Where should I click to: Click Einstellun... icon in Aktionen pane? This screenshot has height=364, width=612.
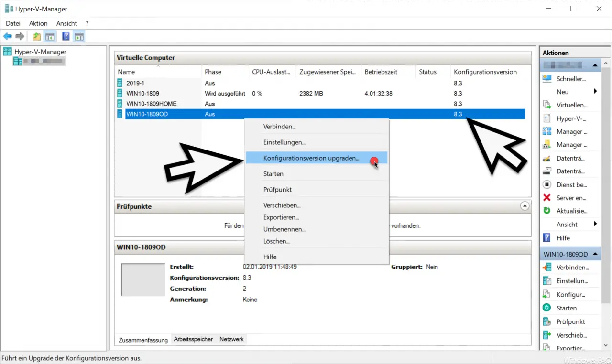[x=547, y=281]
